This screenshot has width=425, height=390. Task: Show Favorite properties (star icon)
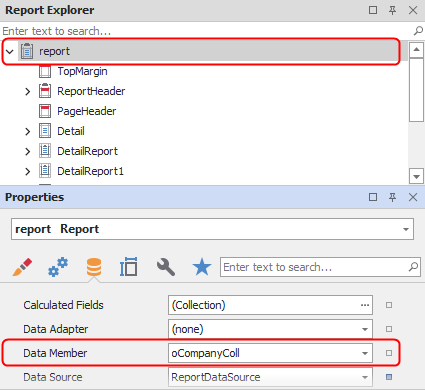tap(202, 267)
